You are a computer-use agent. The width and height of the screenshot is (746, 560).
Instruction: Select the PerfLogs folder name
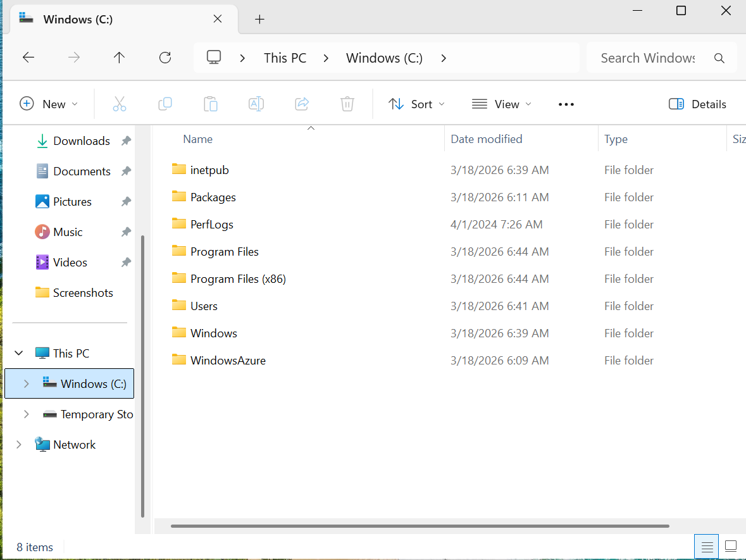(212, 224)
